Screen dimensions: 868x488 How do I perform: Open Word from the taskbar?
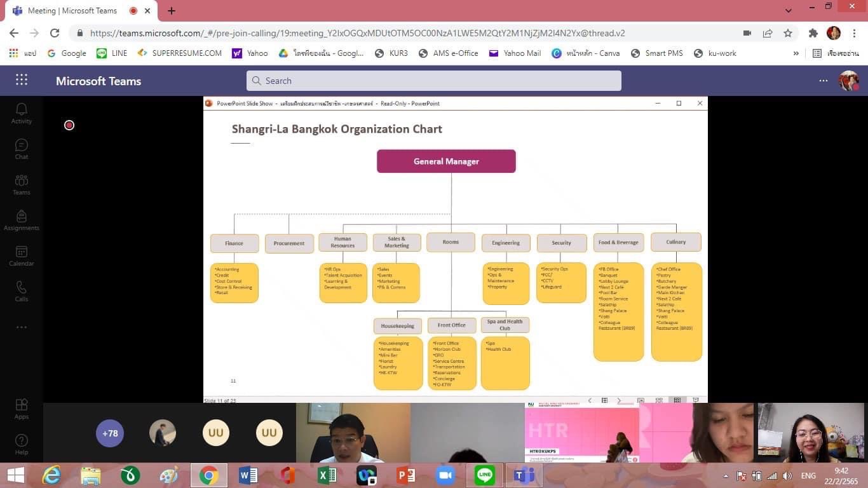248,475
